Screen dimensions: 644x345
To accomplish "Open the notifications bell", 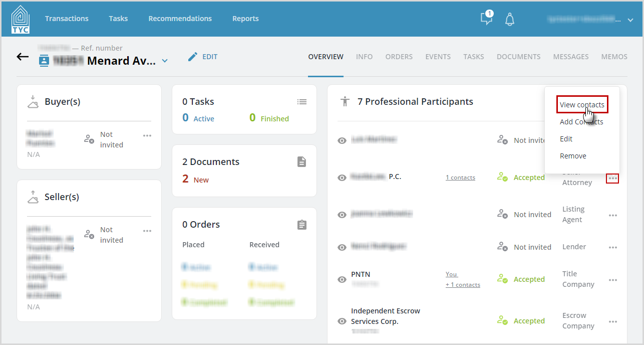I will (510, 19).
